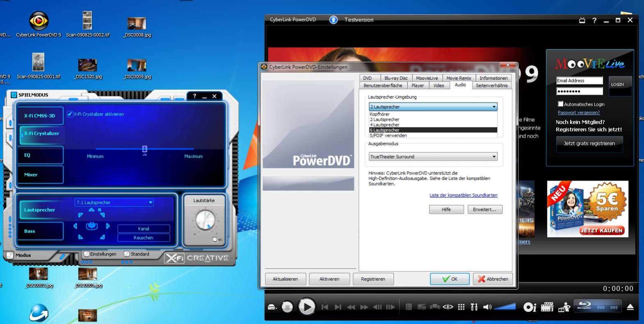The image size is (644, 324).
Task: Open the Modus switcher in Creative panel
Action: coord(10,255)
